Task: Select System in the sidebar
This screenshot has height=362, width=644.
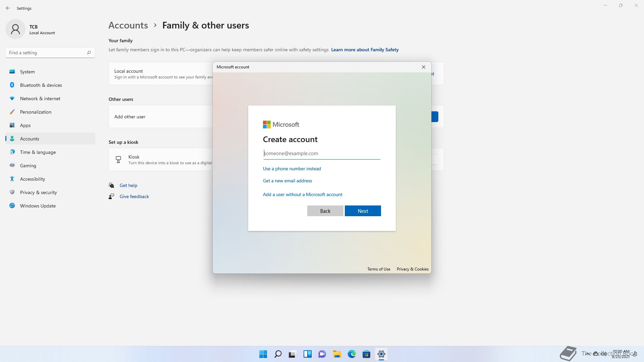Action: coord(27,72)
